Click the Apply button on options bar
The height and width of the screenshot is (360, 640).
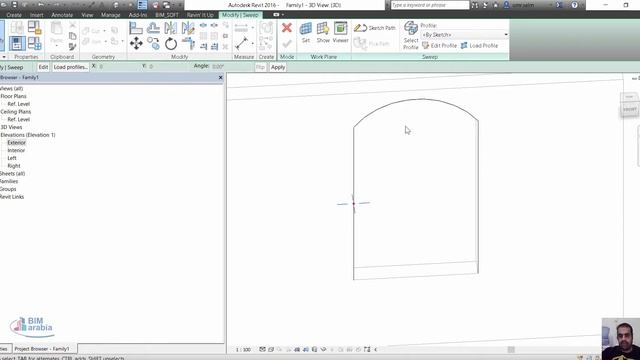click(278, 67)
